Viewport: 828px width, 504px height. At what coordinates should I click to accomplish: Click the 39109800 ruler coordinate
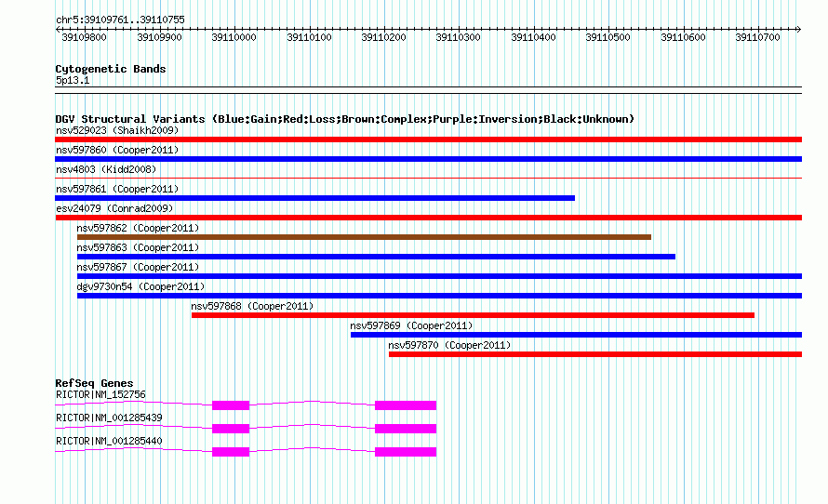coord(84,37)
